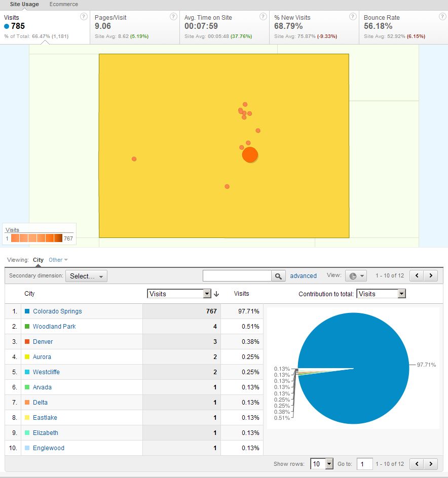Image resolution: width=448 pixels, height=478 pixels.
Task: View by City dimension
Action: 38,260
